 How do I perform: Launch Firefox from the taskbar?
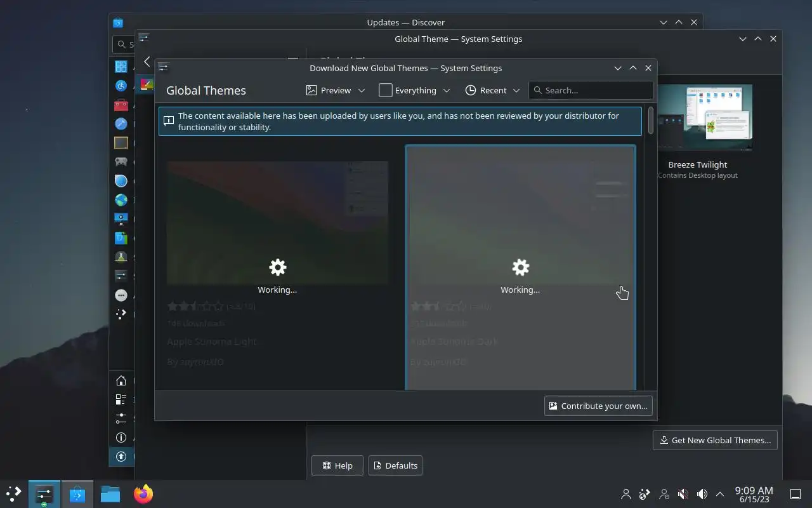143,494
